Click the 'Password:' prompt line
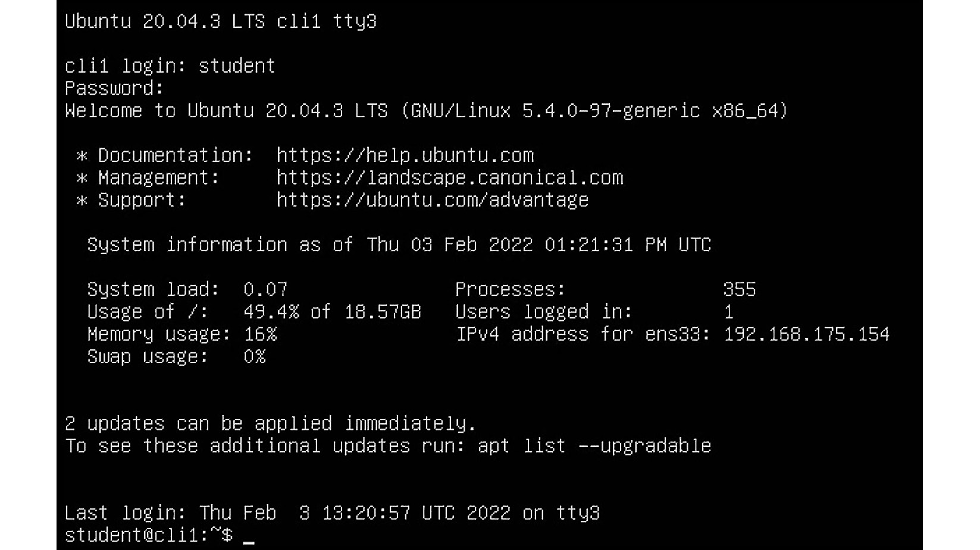The image size is (980, 550). (x=114, y=88)
